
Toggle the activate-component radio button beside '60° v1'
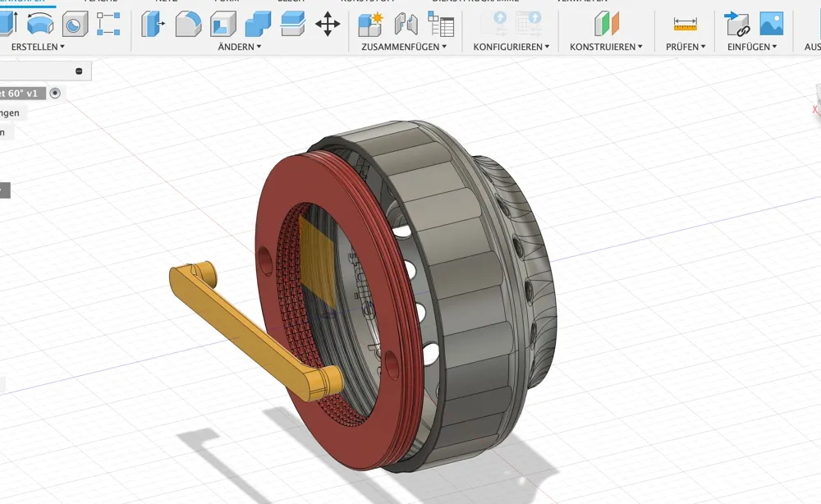(55, 93)
